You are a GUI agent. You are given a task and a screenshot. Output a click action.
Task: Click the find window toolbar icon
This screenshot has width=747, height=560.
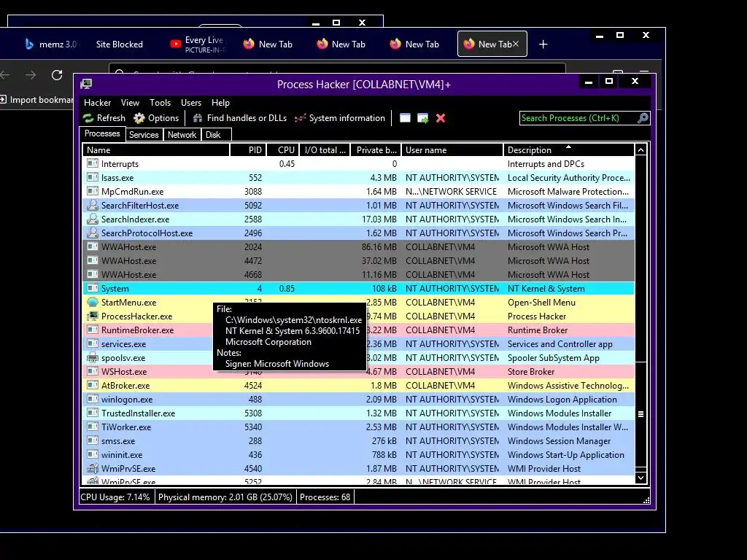pos(405,118)
